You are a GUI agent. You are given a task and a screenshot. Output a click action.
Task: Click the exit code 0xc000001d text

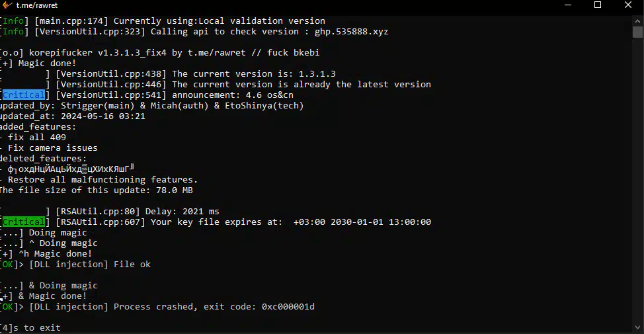tap(288, 306)
